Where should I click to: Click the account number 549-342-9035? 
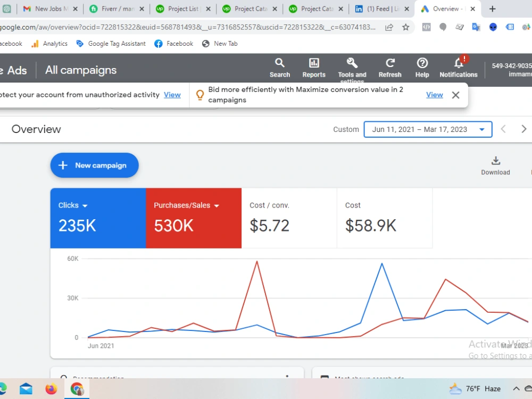512,66
